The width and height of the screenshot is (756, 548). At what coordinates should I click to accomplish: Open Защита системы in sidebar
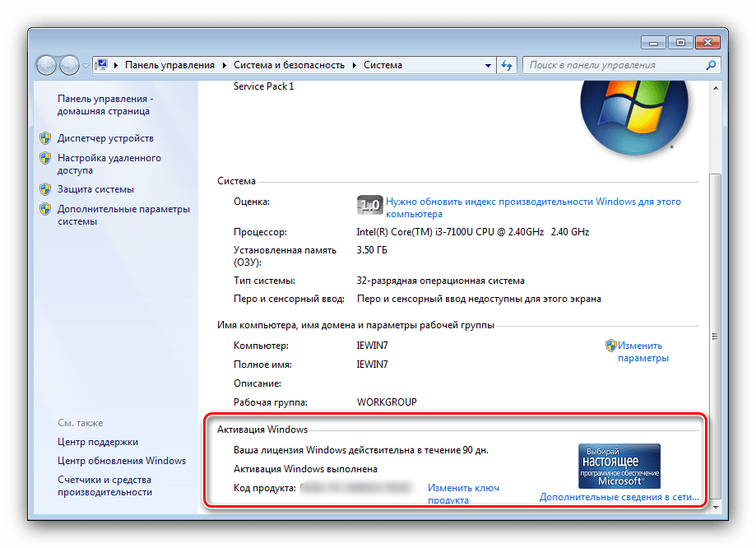(95, 189)
